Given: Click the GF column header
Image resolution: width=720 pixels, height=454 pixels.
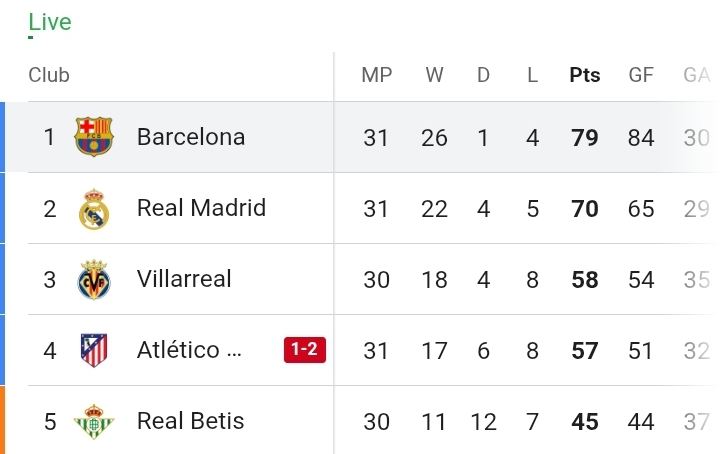Looking at the screenshot, I should (641, 75).
